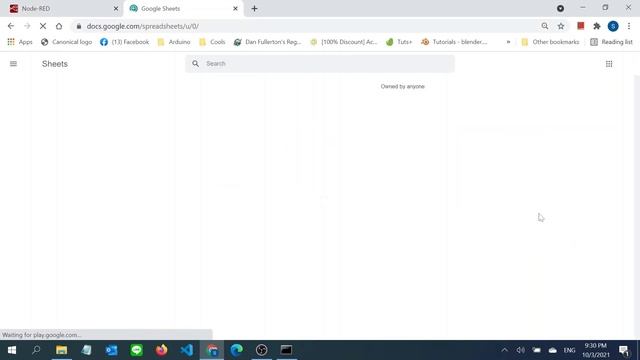Open the Tuts+ bookmark

399,42
